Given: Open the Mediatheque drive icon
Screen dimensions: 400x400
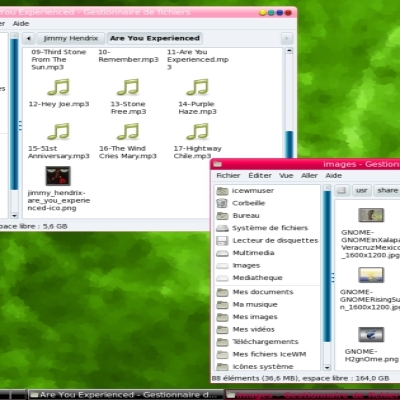Looking at the screenshot, I should click(222, 278).
